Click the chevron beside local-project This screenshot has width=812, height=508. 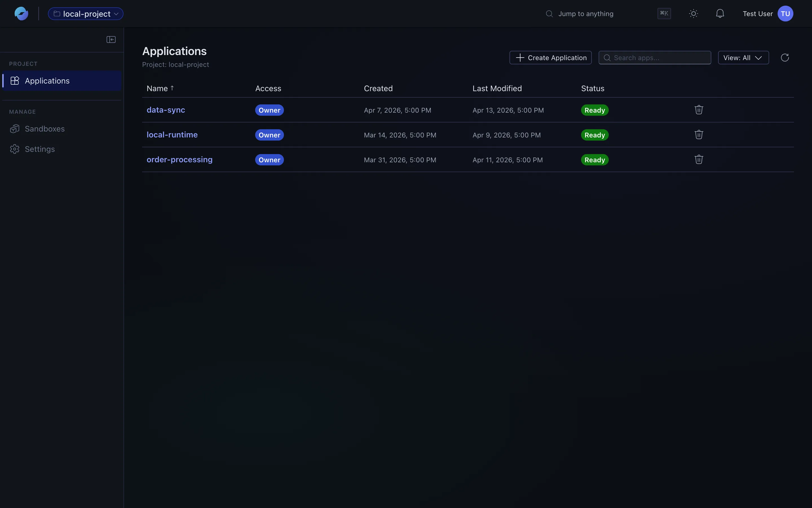coord(116,14)
